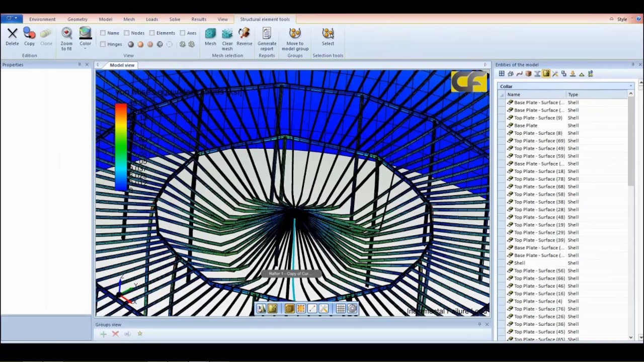Viewport: 644px width, 362px height.
Task: Click the brown solid cube entities icon
Action: coord(528,74)
